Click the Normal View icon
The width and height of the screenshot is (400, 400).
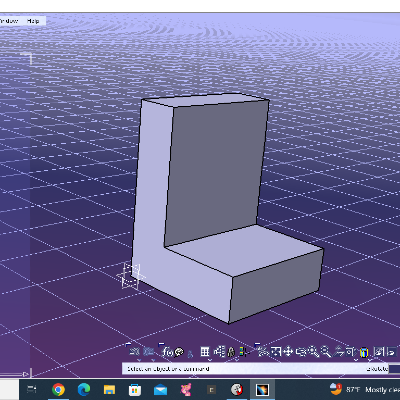point(338,351)
